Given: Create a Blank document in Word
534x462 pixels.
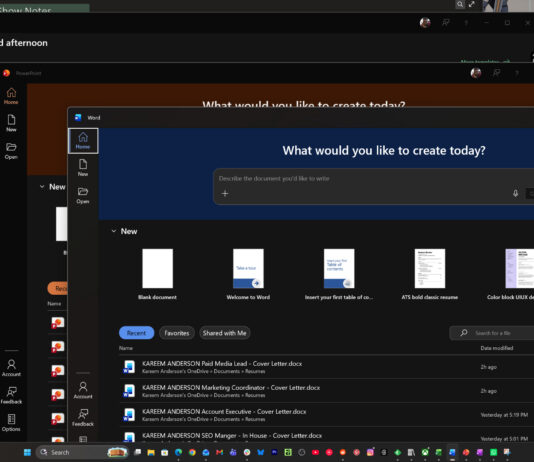Looking at the screenshot, I should pyautogui.click(x=157, y=274).
